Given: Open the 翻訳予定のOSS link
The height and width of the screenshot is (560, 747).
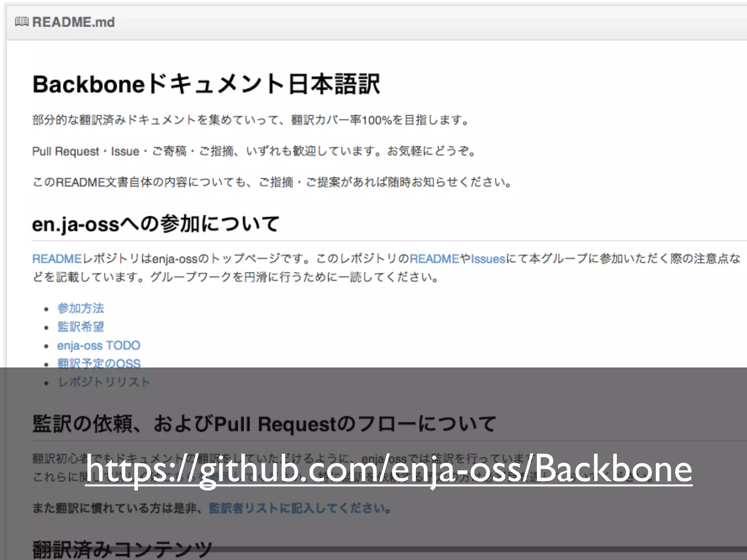Looking at the screenshot, I should [99, 363].
